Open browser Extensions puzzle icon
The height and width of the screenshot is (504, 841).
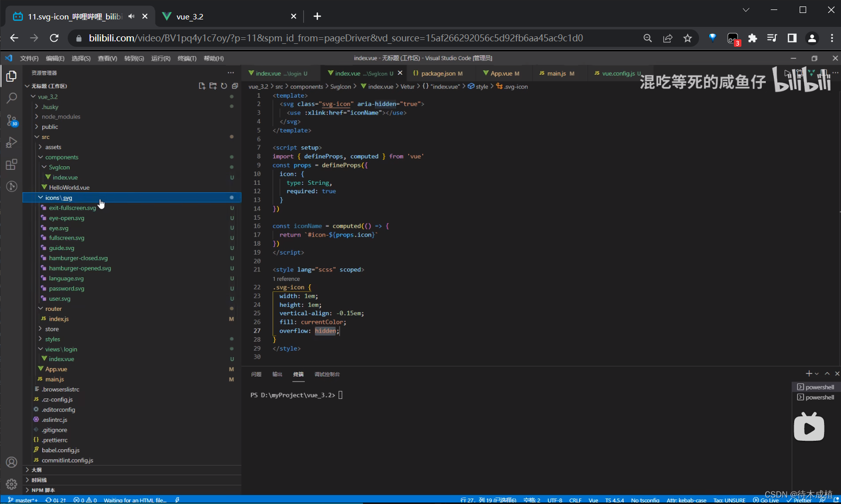coord(752,38)
